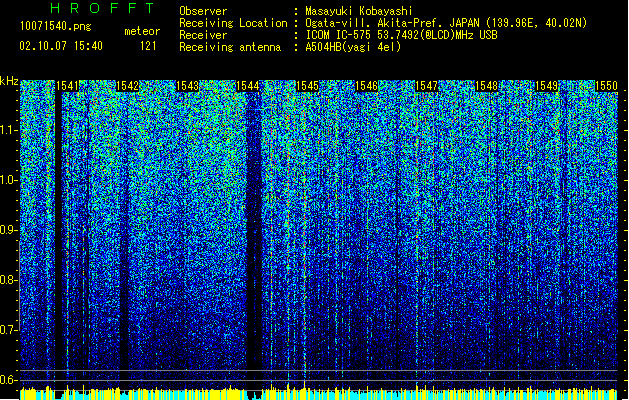Viewport: 629px width, 400px height.
Task: Click the meteor count 121
Action: (148, 46)
